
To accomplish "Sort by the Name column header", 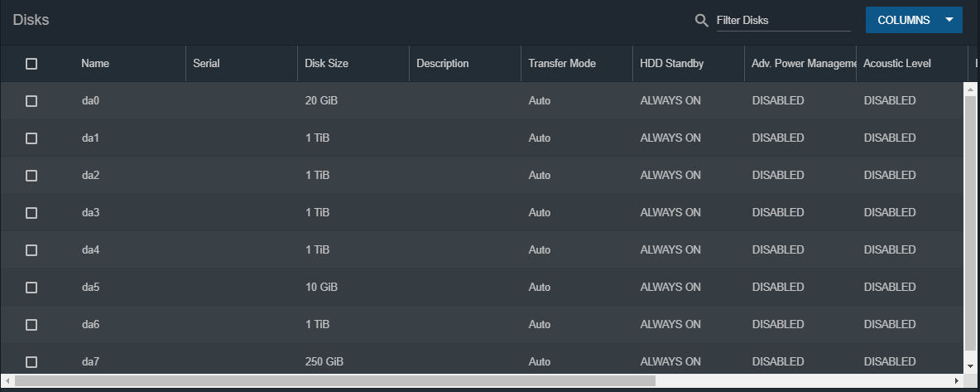I will (x=95, y=63).
